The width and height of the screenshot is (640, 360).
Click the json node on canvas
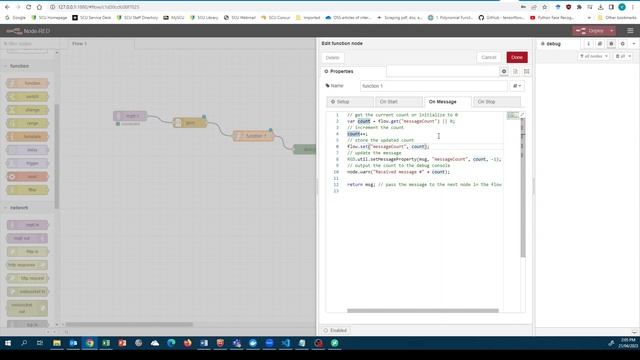click(x=190, y=122)
